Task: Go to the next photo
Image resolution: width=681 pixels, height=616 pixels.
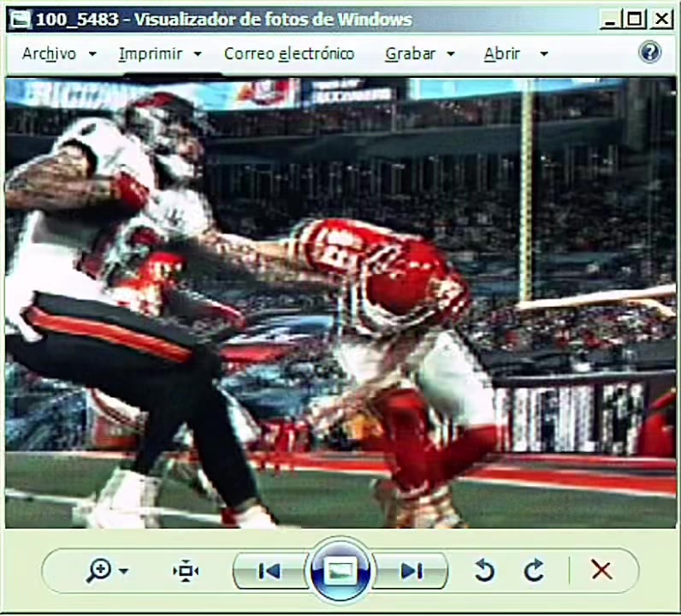Action: coord(411,571)
